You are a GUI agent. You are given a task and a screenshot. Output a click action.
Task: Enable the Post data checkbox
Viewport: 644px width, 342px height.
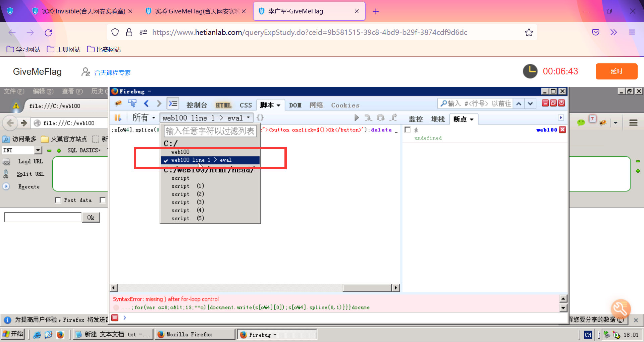58,200
